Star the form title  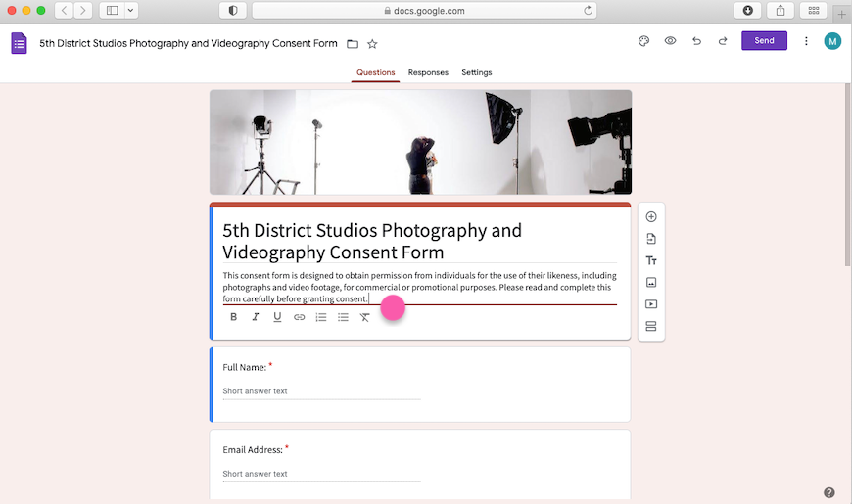372,44
